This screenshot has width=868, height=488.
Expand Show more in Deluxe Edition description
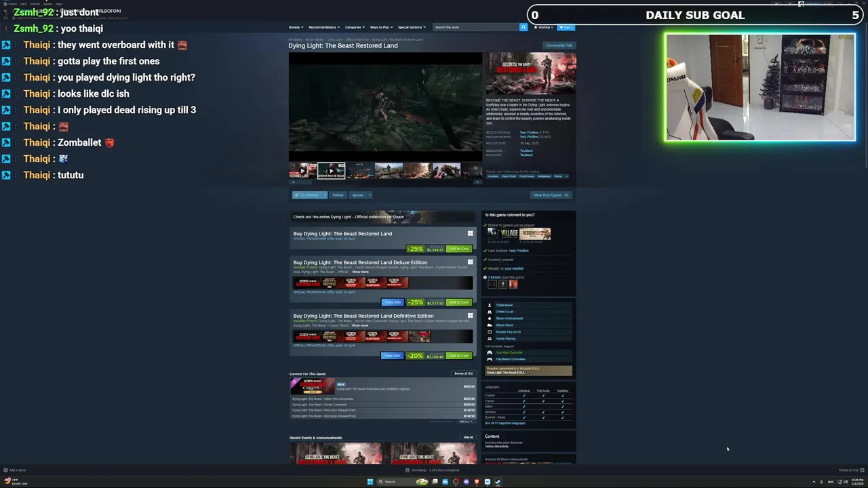click(360, 272)
